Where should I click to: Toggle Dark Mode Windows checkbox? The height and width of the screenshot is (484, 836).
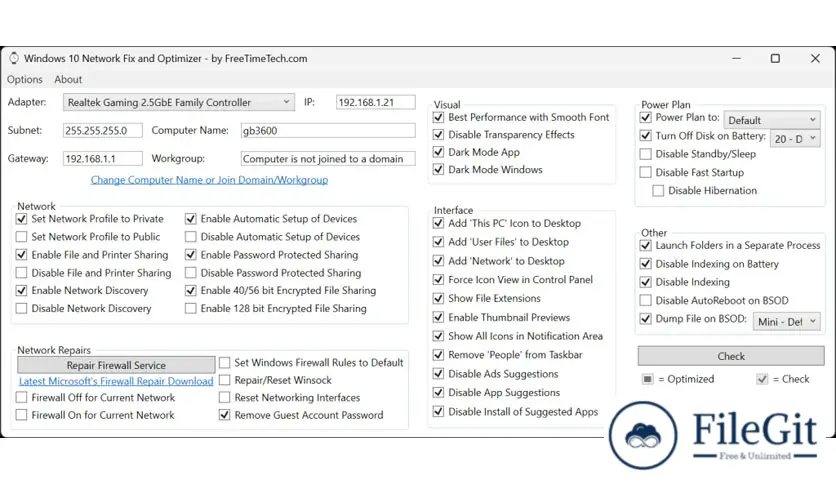[x=438, y=170]
